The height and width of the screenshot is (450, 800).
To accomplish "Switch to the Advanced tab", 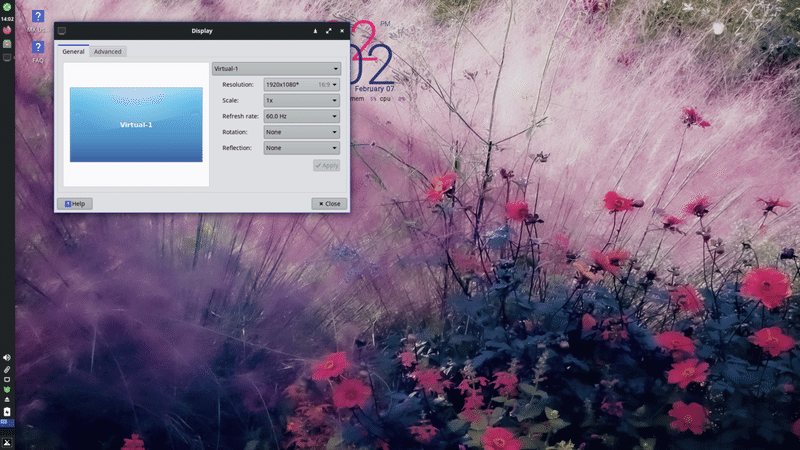I will 108,52.
